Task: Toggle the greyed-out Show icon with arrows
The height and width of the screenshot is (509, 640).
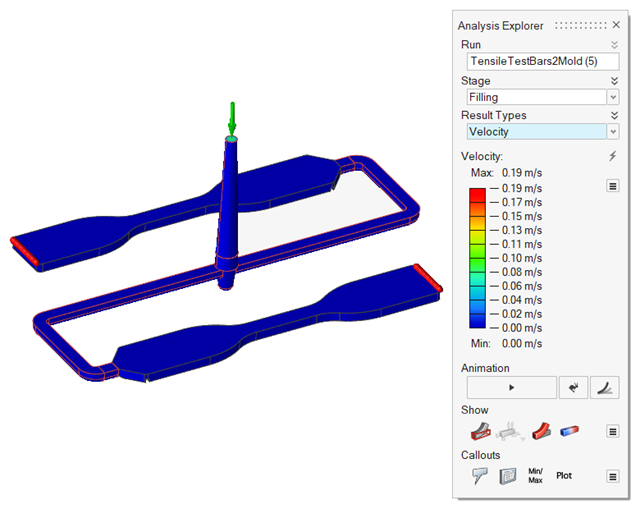Action: pyautogui.click(x=510, y=431)
